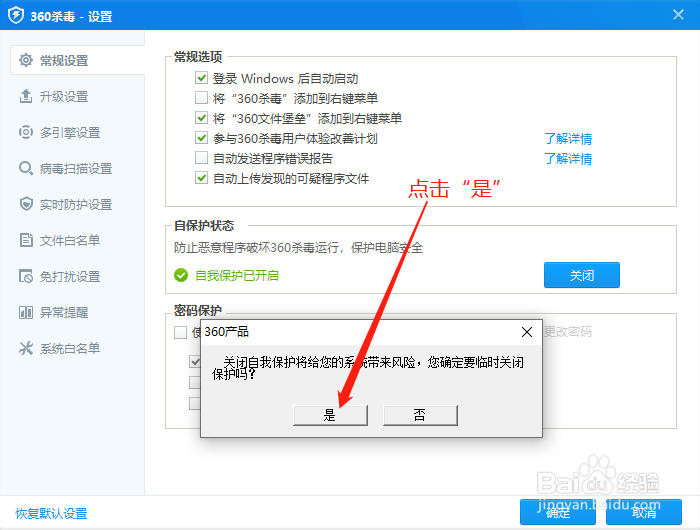Screen dimensions: 700x530
Task: Open 异常提醒 settings
Action: 64,312
